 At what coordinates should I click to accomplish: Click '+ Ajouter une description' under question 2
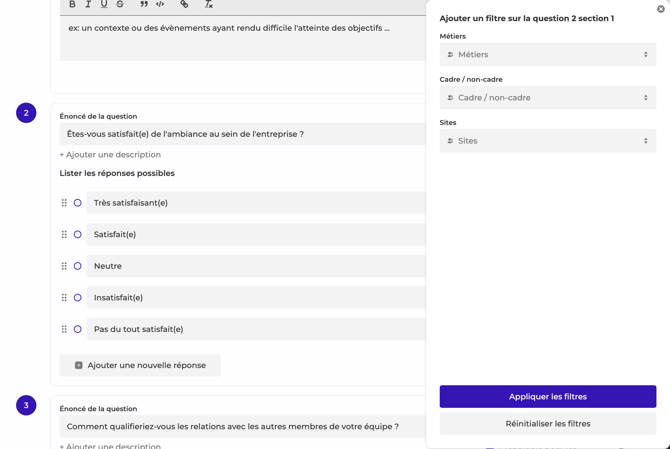[110, 155]
